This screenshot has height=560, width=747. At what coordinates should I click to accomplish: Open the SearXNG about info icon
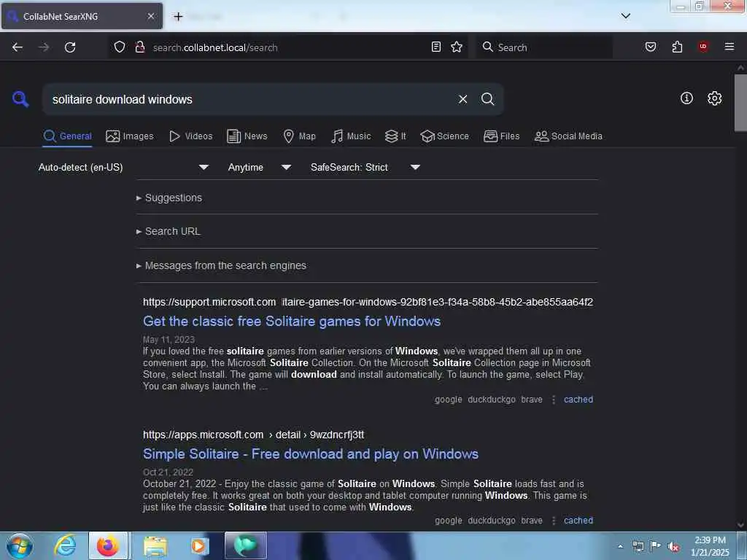point(686,98)
